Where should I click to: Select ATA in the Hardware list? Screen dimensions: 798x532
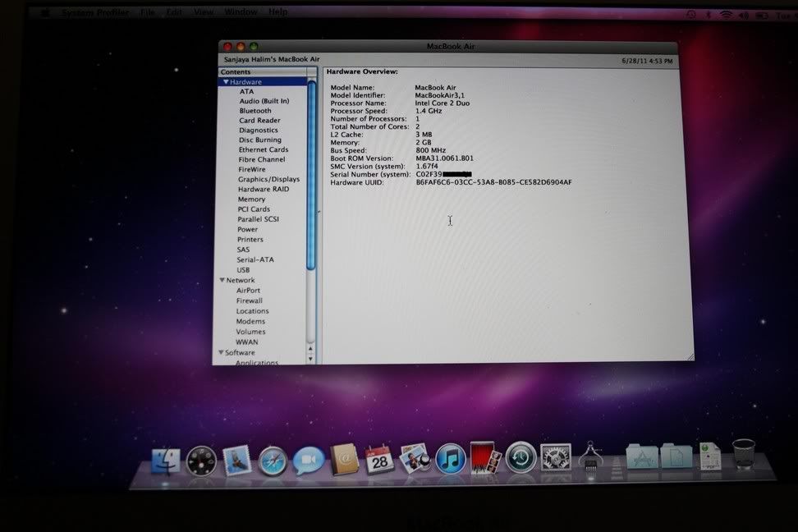[x=246, y=91]
